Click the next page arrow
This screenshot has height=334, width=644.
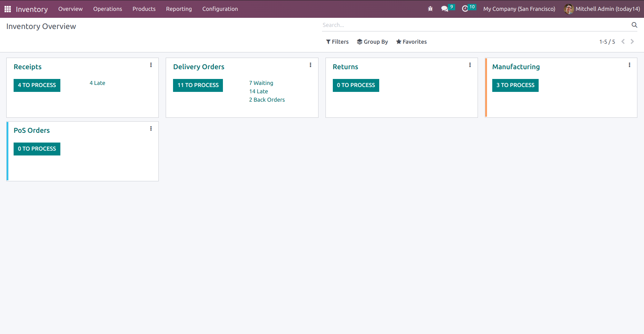point(632,42)
